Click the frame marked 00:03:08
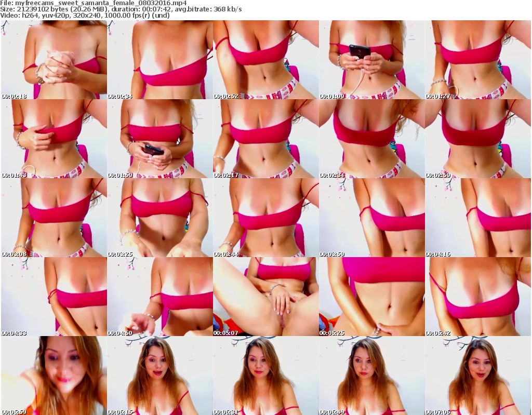The height and width of the screenshot is (415, 532). [x=54, y=218]
